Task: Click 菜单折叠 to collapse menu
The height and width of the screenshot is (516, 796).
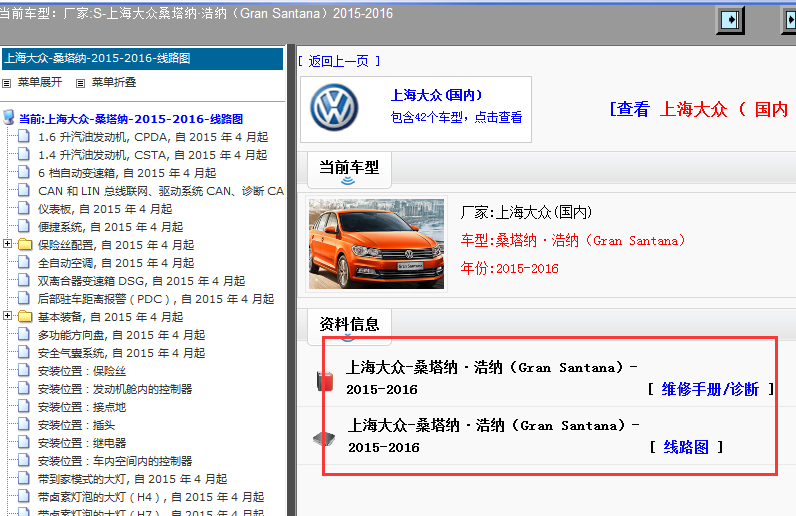Action: [114, 82]
